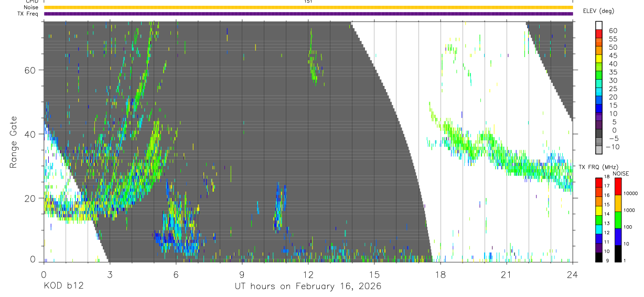The height and width of the screenshot is (297, 644).
Task: Click the "20" tick on the Range Gate axis
Action: tap(31, 198)
